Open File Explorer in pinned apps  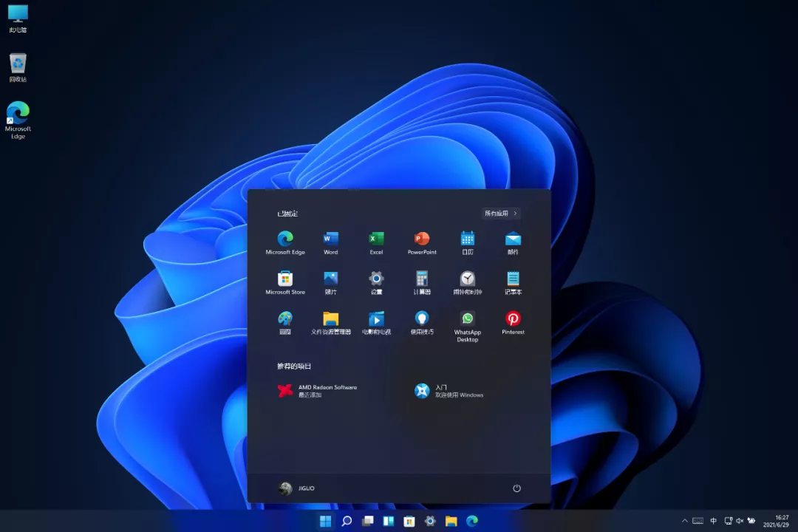point(331,323)
